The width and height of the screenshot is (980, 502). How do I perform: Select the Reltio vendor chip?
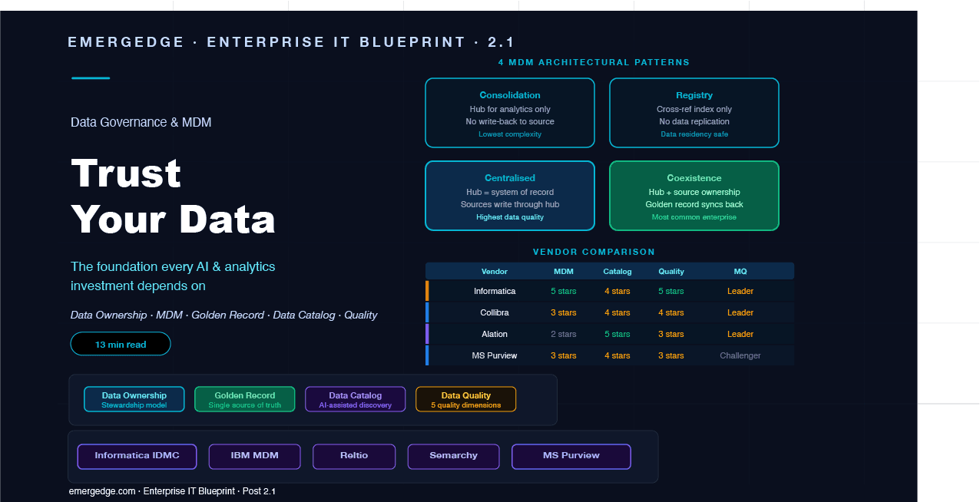[354, 456]
